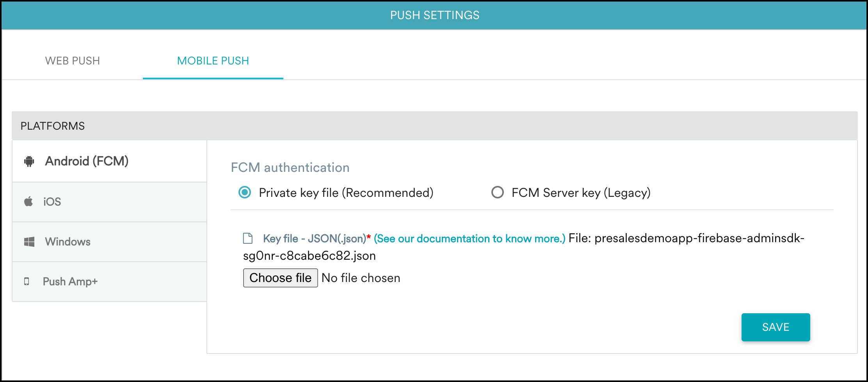Click the Windows logo icon

pyautogui.click(x=29, y=242)
